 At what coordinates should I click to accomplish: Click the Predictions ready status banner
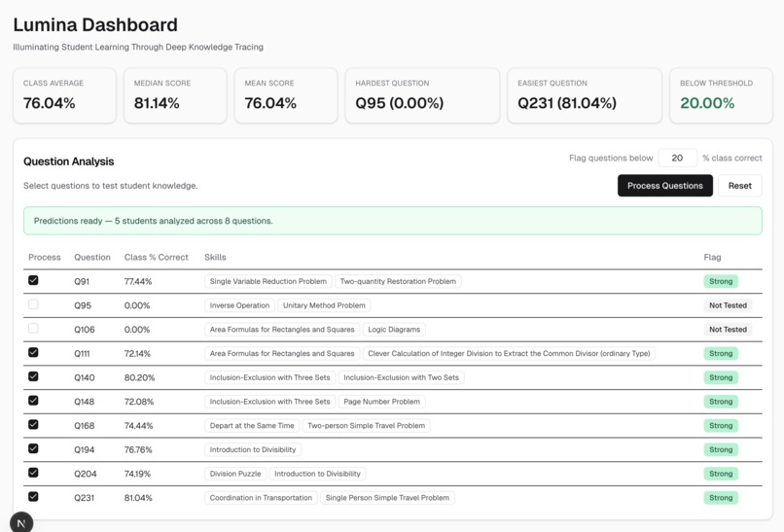tap(393, 221)
